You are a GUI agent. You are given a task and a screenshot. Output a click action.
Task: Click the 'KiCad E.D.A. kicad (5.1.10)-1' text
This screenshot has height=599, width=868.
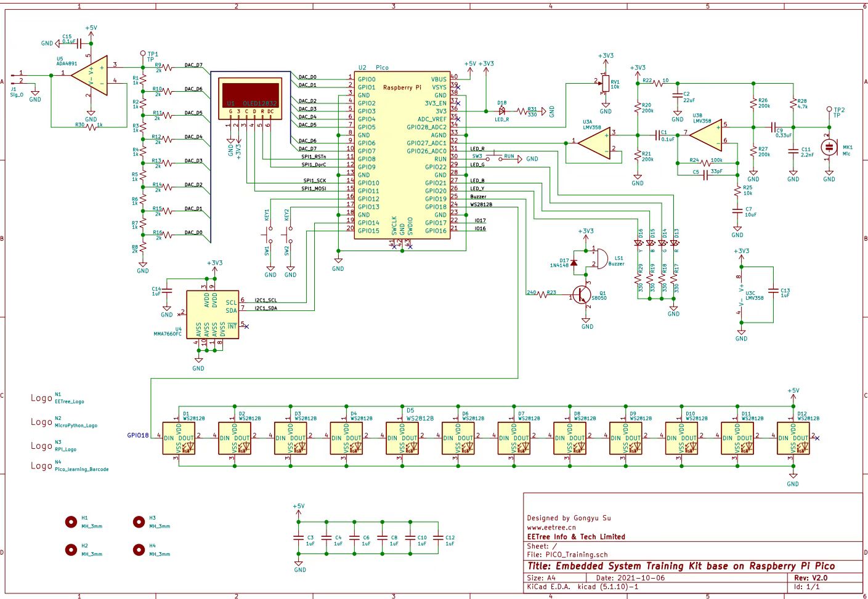click(x=582, y=587)
